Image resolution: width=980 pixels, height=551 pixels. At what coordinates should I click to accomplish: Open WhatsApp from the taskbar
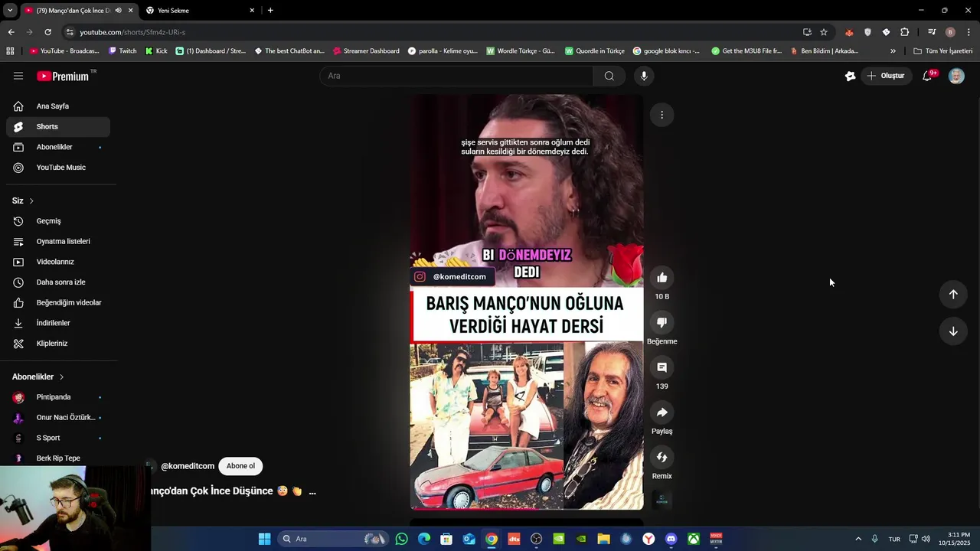(402, 539)
